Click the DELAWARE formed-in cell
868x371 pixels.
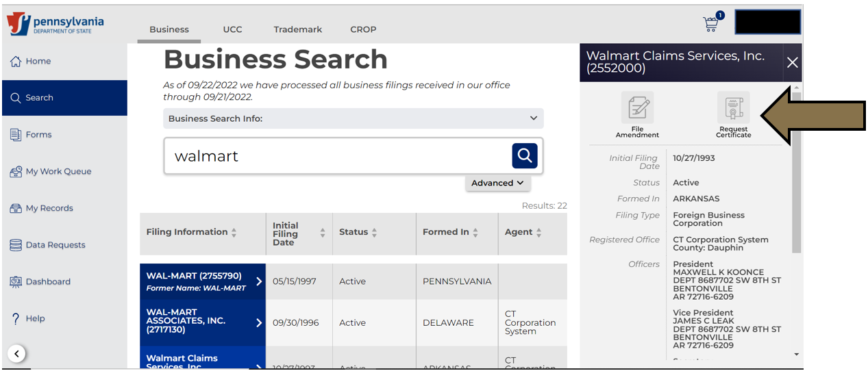[x=457, y=322]
